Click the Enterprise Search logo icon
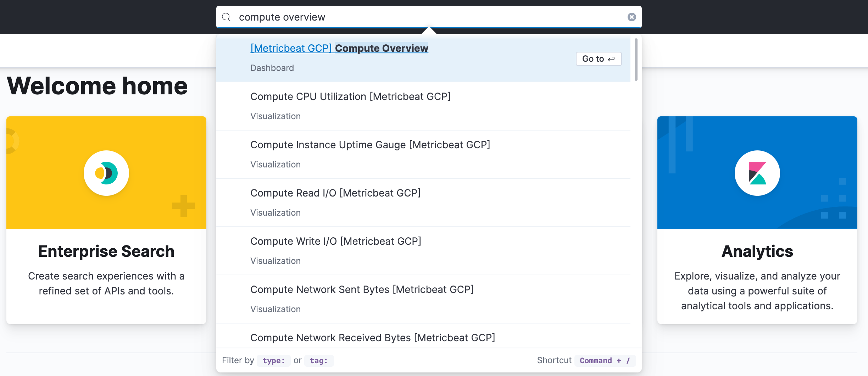868x376 pixels. [x=106, y=173]
